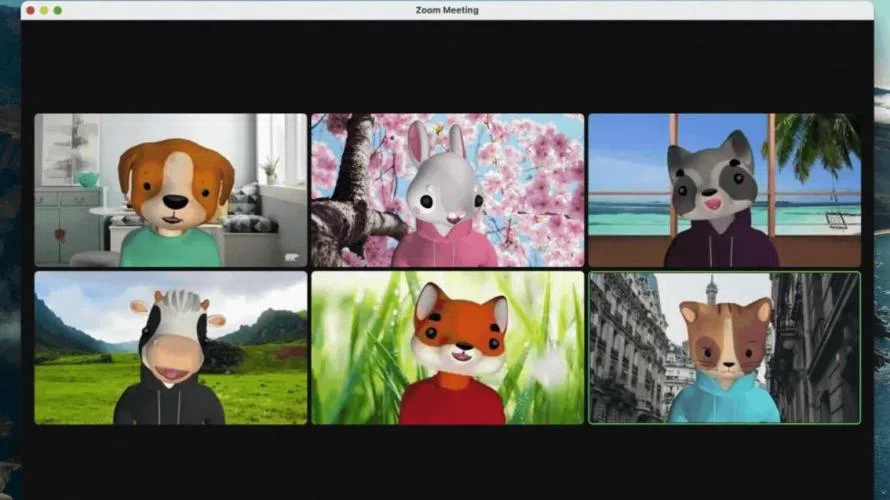Click the tower behind the cat avatar
The width and height of the screenshot is (890, 500).
point(711,290)
